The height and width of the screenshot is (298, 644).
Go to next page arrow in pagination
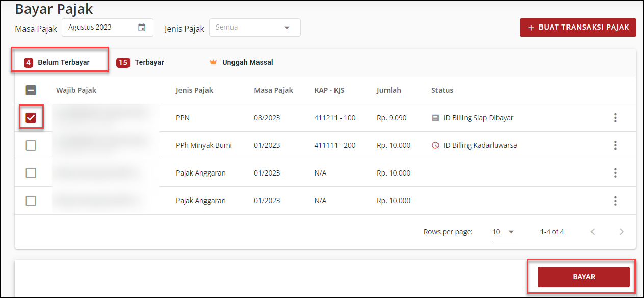coord(621,232)
